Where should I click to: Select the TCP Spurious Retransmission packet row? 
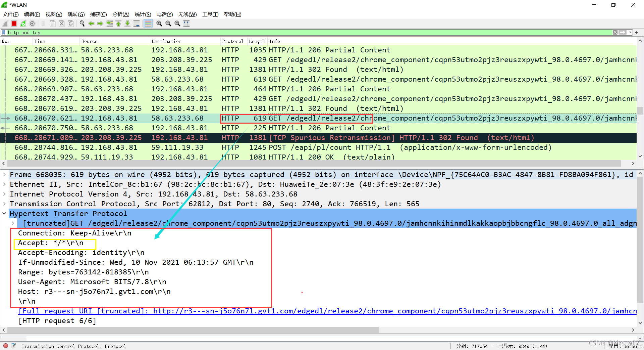coord(318,138)
